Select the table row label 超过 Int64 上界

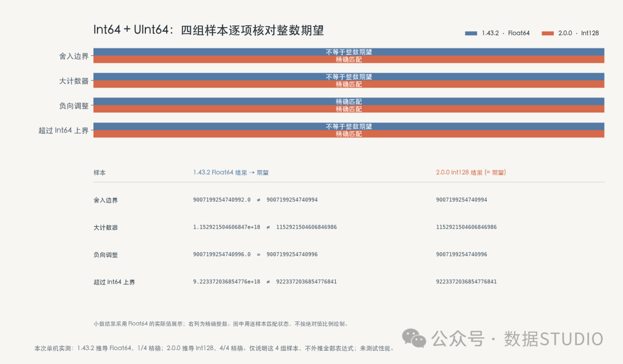114,282
